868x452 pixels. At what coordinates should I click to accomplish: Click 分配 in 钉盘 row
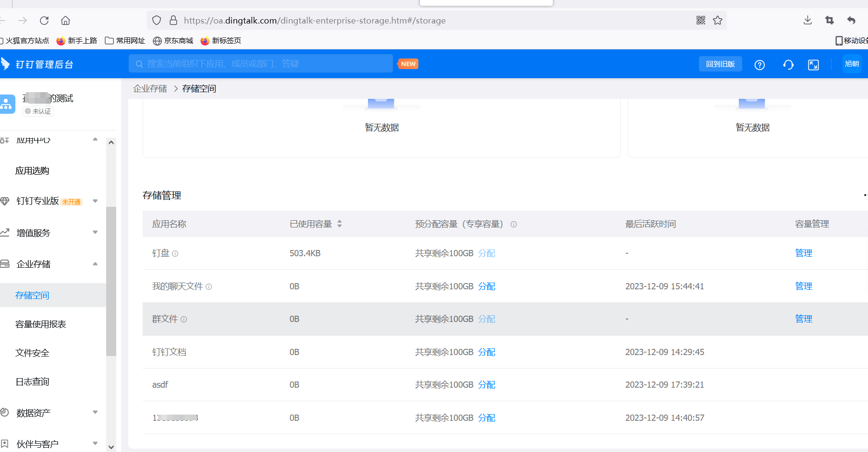click(x=487, y=253)
